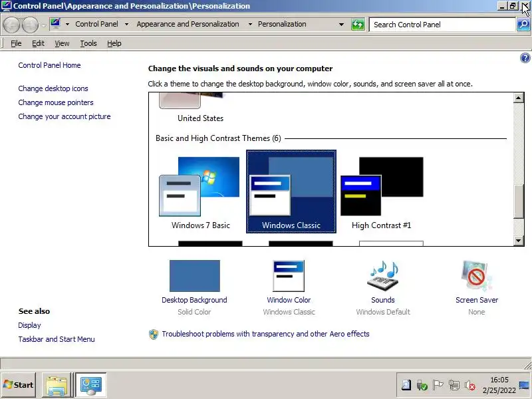
Task: Click the Show desktop icon beside the clock
Action: coord(524,385)
